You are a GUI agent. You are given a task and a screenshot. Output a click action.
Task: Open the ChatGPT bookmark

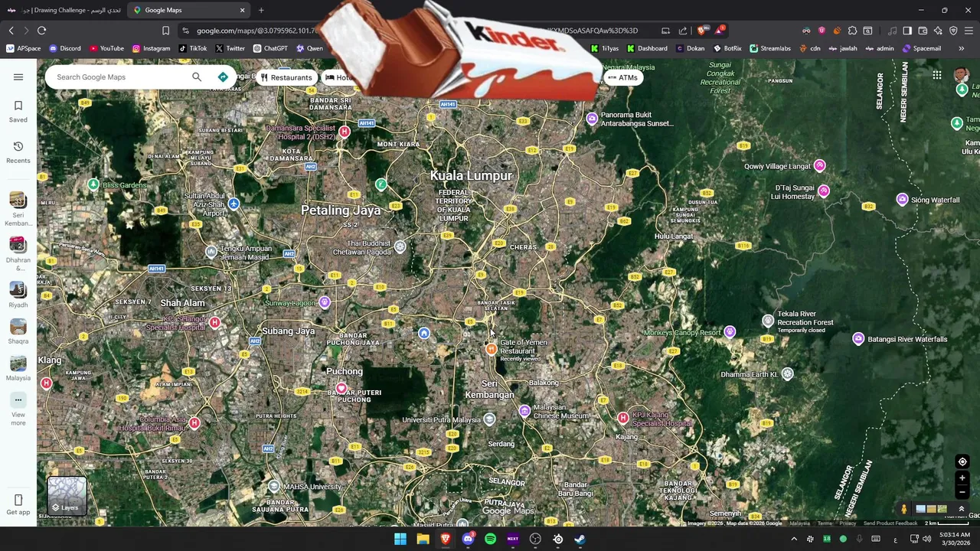(270, 48)
